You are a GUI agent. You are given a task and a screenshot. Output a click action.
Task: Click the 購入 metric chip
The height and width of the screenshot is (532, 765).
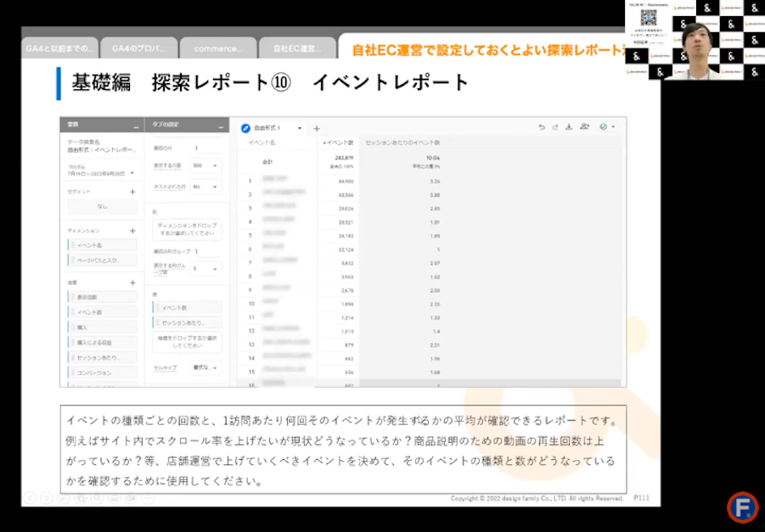click(102, 328)
